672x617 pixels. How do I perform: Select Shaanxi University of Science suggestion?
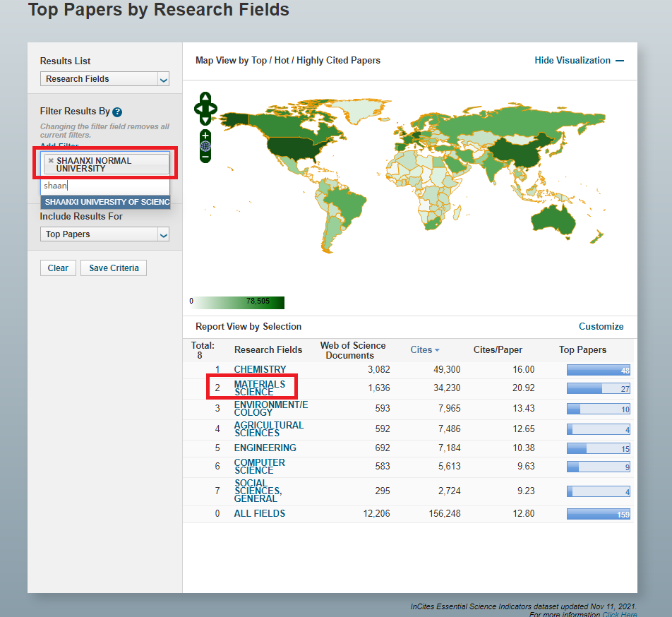[x=105, y=202]
